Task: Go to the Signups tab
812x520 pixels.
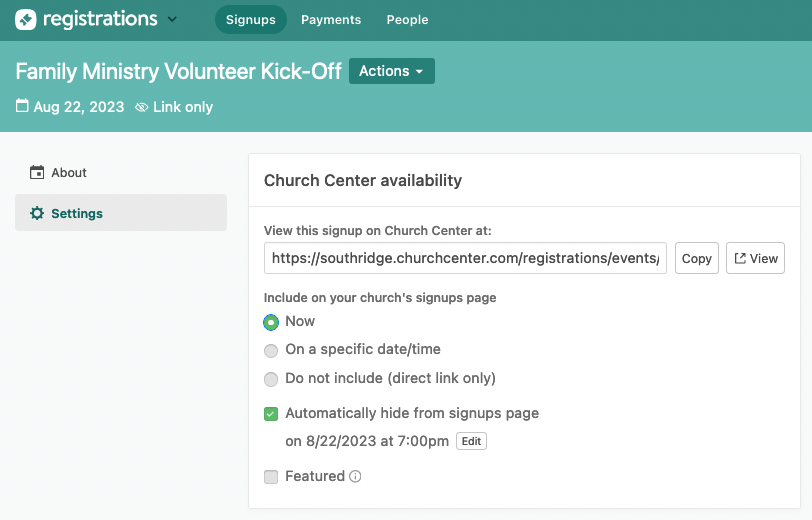Action: click(250, 20)
